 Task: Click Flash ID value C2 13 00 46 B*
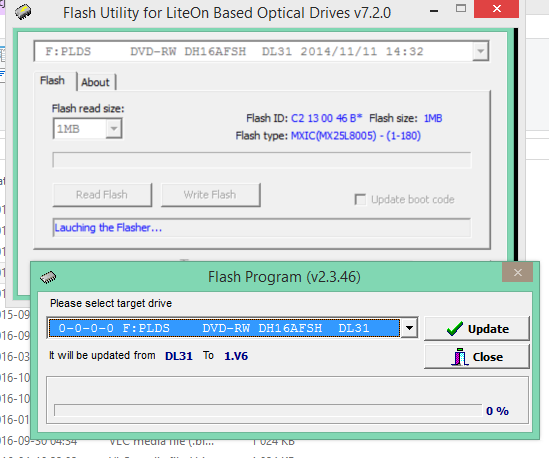click(x=326, y=118)
